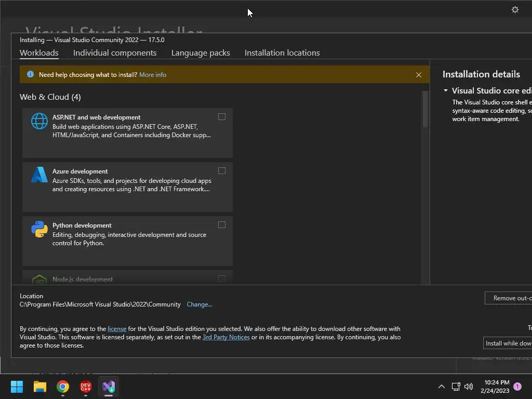532x399 pixels.
Task: Click the ASP.NET globe workload icon
Action: pos(39,121)
